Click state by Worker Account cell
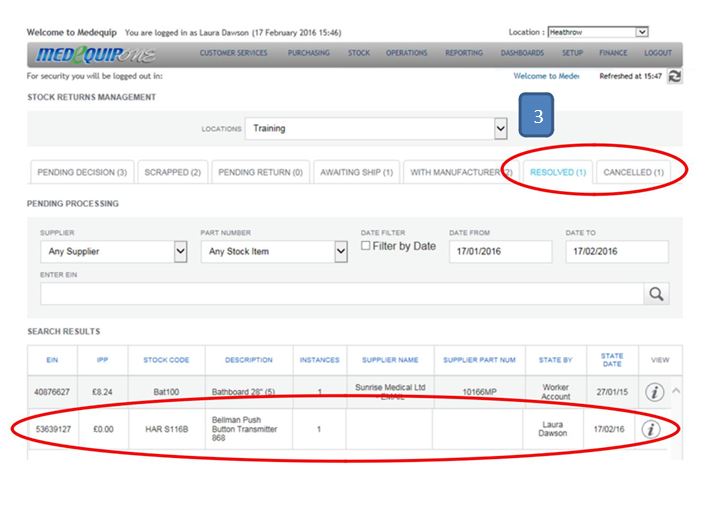This screenshot has height=506, width=723. (555, 392)
